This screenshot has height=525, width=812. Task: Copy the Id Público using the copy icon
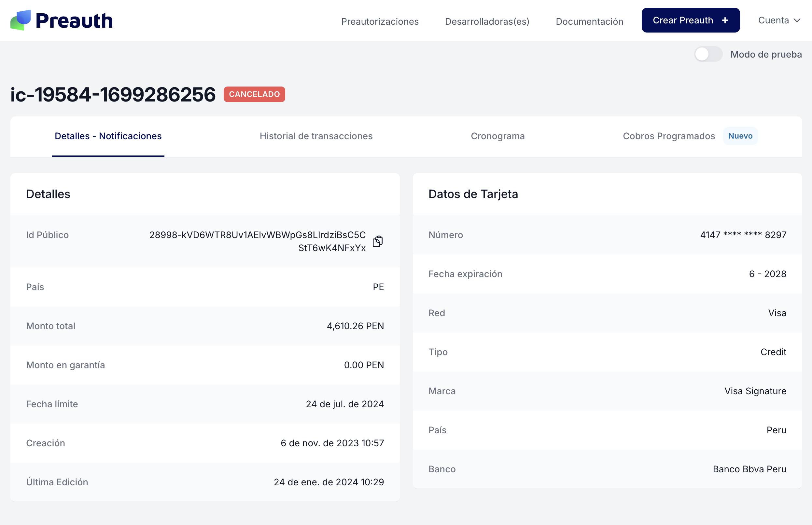point(377,241)
